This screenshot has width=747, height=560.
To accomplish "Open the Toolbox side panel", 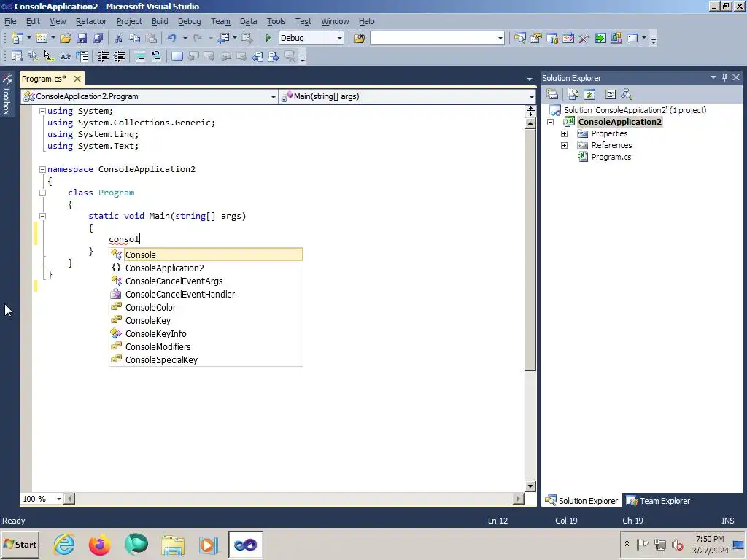I will coord(7,94).
